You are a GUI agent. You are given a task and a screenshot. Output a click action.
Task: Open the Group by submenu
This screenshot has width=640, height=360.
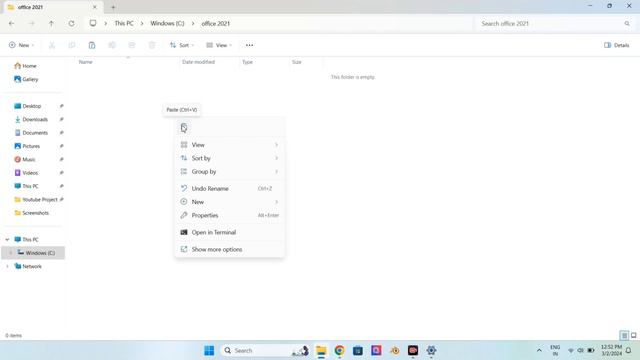coord(230,172)
